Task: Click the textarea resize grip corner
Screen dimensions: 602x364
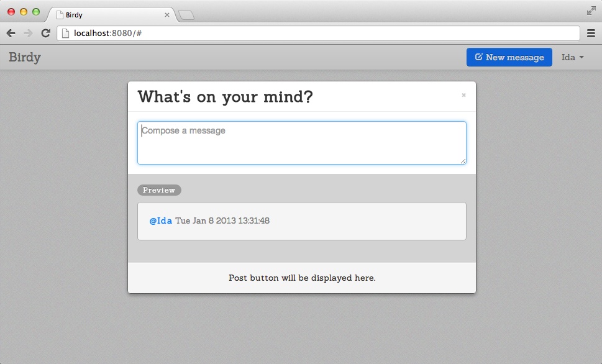Action: click(463, 162)
